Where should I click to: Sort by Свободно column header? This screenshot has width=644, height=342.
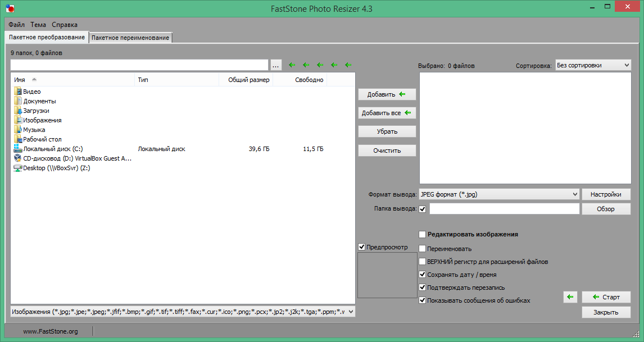click(300, 80)
